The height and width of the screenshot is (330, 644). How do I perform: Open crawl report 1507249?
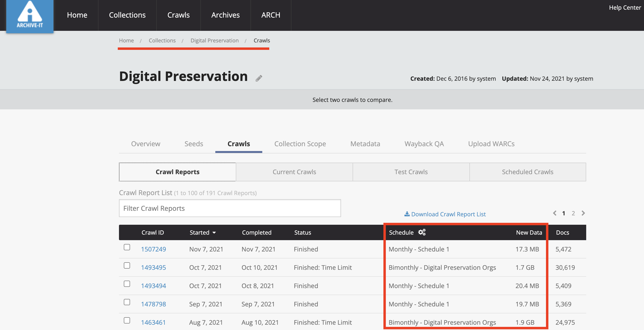click(x=153, y=249)
